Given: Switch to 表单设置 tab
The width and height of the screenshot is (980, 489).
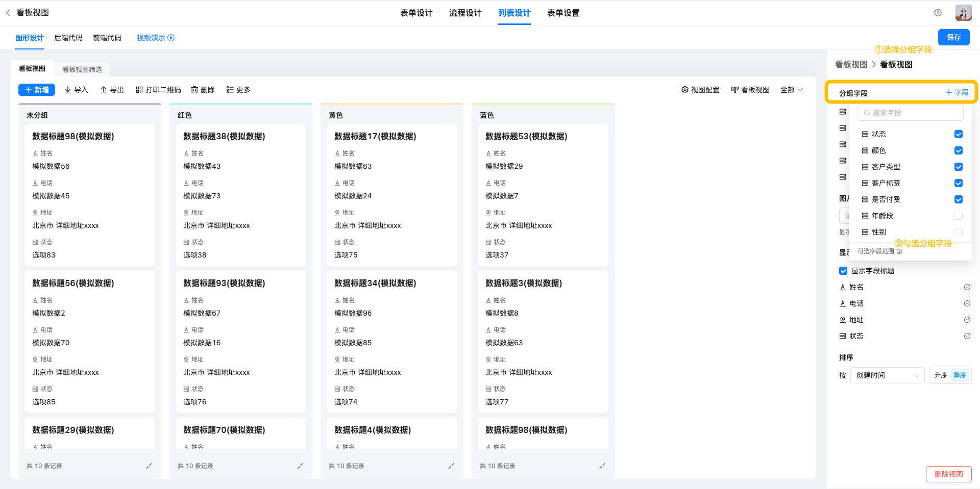Looking at the screenshot, I should click(x=563, y=13).
